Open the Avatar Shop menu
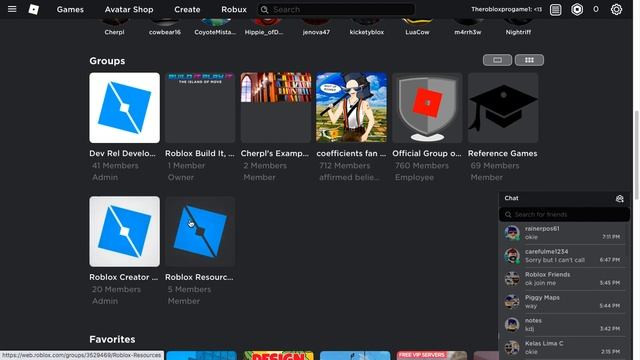Viewport: 640px width, 360px height. (129, 9)
